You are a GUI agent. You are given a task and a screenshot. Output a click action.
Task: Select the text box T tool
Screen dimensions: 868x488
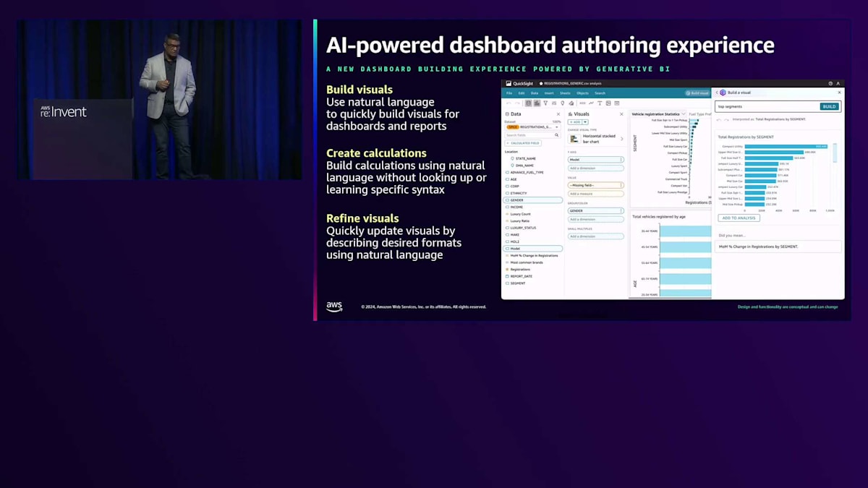600,103
